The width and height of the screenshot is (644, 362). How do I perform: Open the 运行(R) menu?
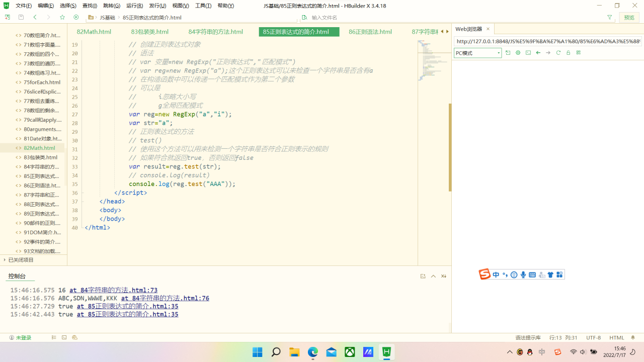[134, 6]
